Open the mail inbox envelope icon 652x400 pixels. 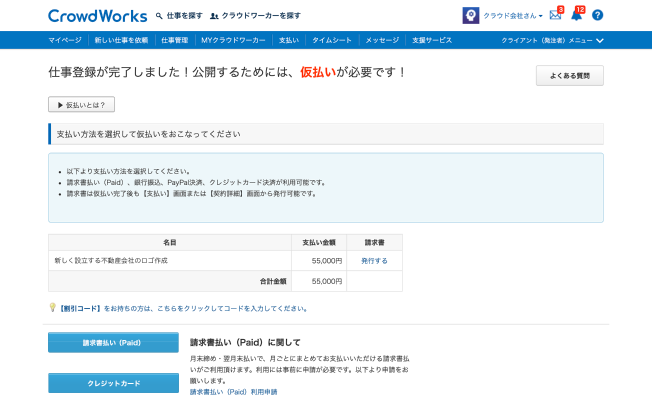(556, 15)
